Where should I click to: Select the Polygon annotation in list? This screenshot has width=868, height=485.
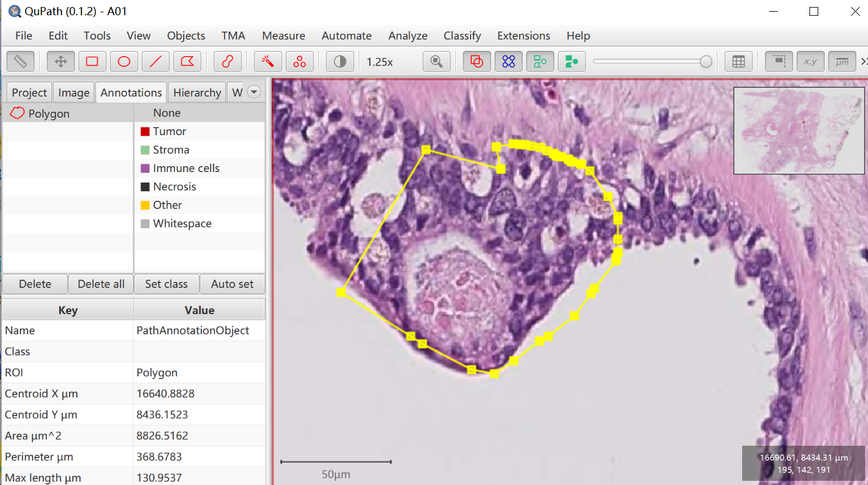[68, 113]
